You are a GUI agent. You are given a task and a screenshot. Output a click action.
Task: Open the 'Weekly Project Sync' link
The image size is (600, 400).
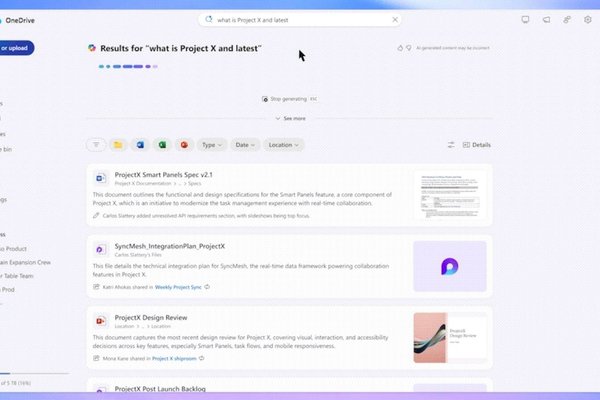178,287
